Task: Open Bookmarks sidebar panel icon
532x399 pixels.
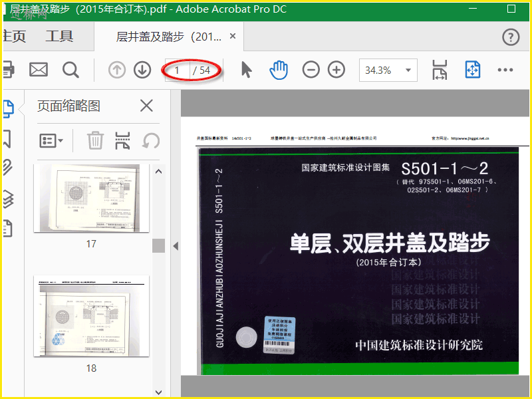Action: click(x=7, y=139)
